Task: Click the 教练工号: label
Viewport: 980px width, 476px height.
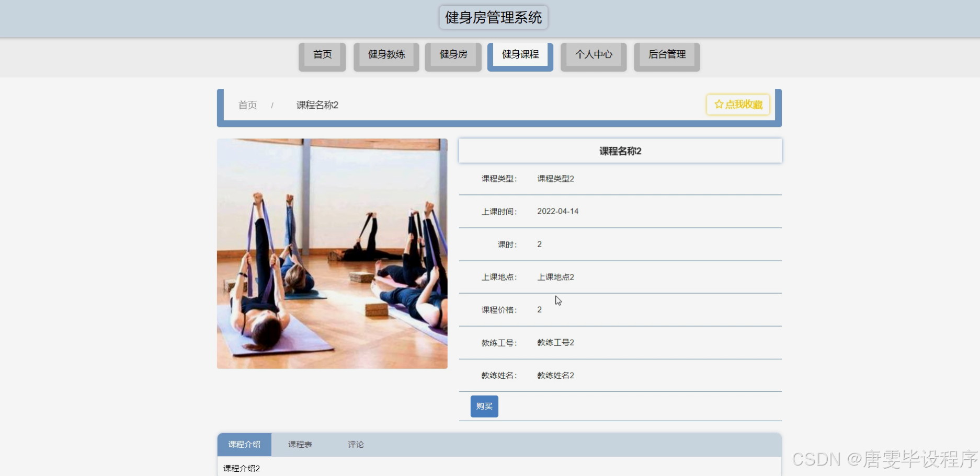Action: 499,343
